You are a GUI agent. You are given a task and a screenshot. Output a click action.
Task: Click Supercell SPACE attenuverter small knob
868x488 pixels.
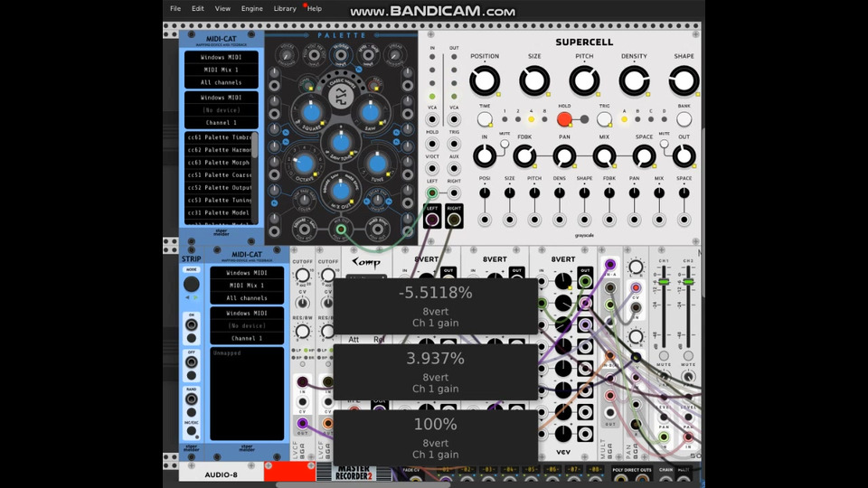[x=684, y=192]
